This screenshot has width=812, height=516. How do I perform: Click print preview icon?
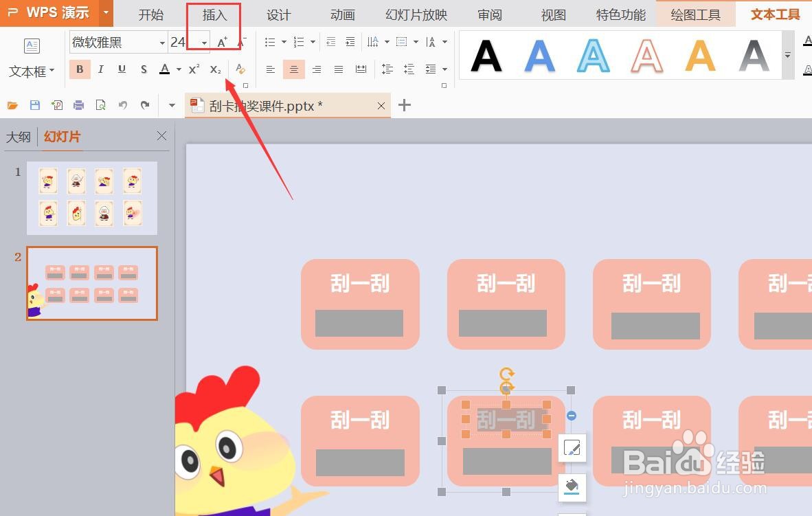[x=101, y=106]
